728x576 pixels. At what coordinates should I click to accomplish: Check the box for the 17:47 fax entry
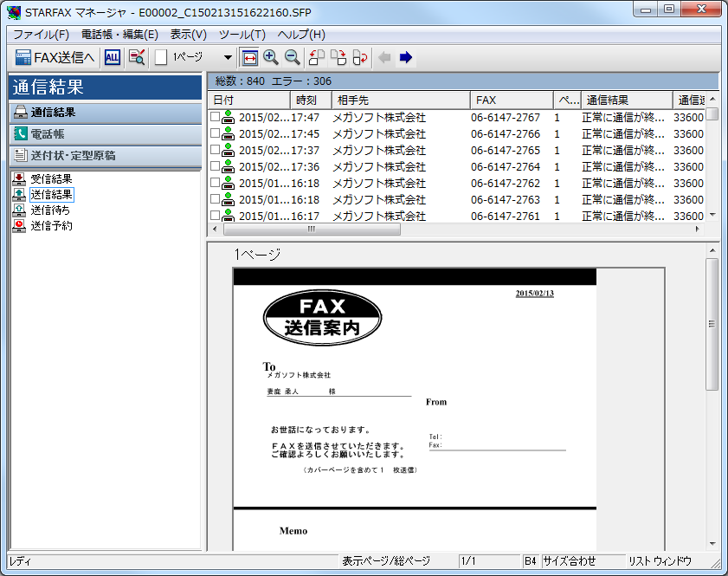216,118
